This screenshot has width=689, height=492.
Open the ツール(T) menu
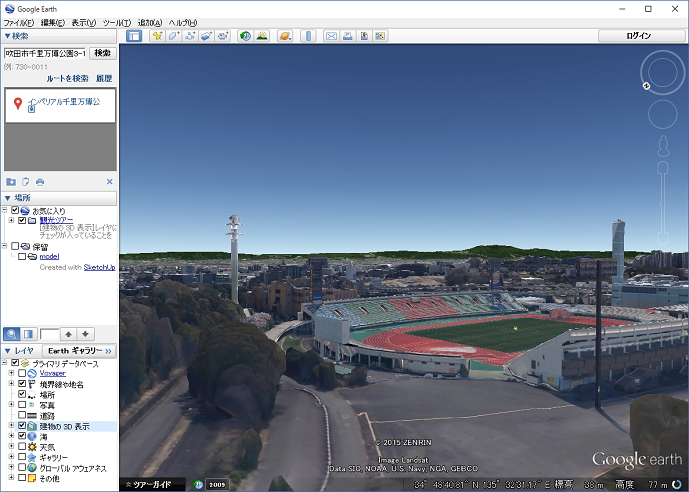coord(116,22)
